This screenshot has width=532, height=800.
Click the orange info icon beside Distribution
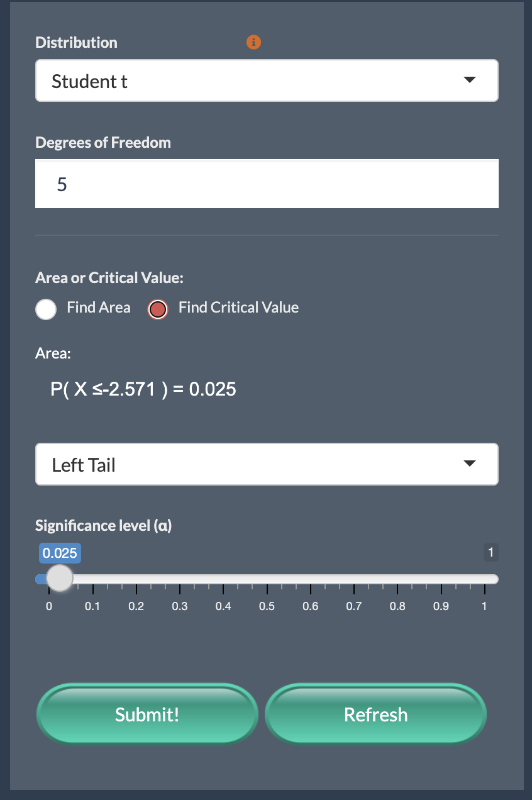click(253, 43)
